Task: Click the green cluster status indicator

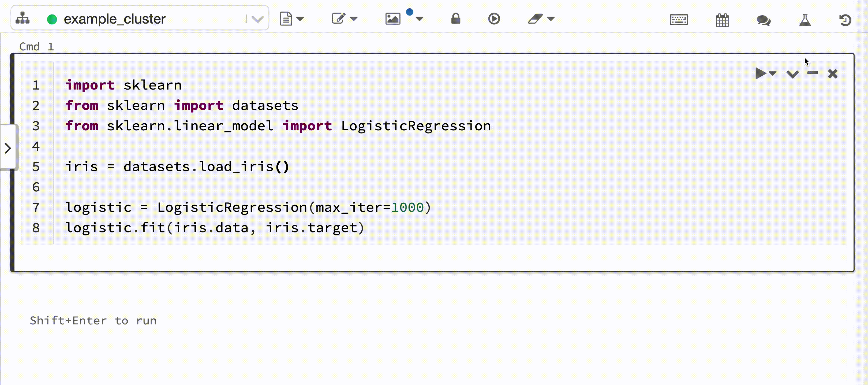Action: 52,19
